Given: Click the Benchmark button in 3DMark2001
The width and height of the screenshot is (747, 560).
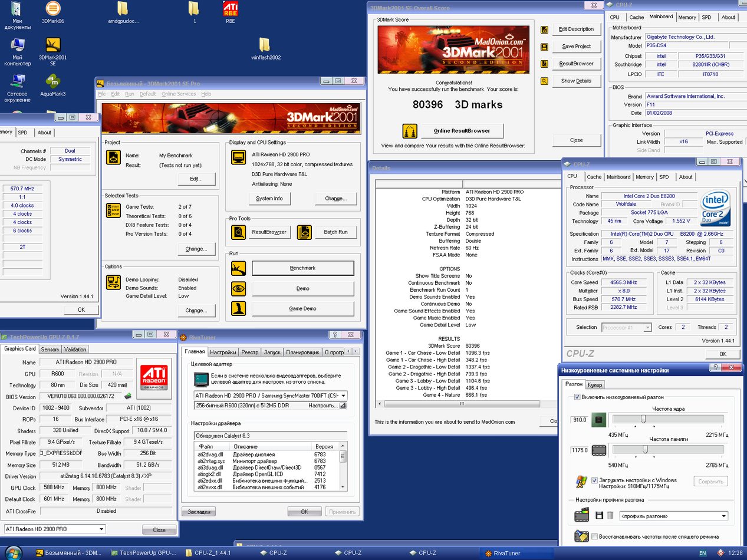Looking at the screenshot, I should [x=303, y=268].
